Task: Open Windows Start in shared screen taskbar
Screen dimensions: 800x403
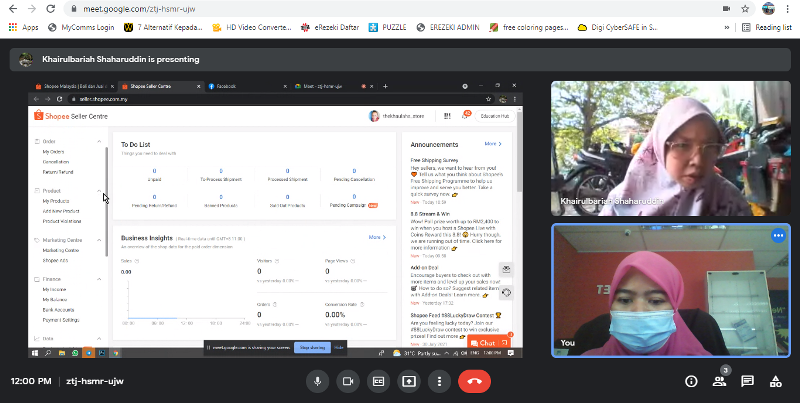Action: (x=35, y=352)
